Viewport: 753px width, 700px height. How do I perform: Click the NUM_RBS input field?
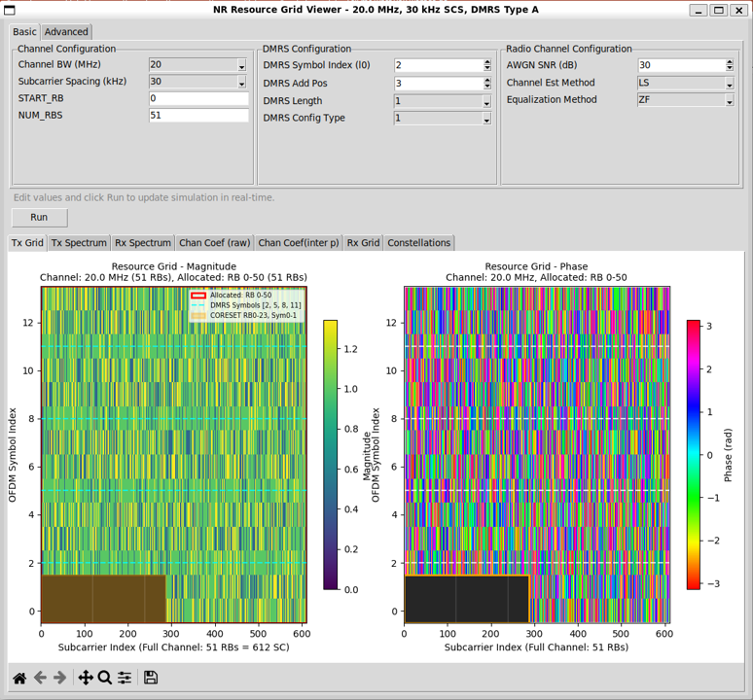pos(198,116)
